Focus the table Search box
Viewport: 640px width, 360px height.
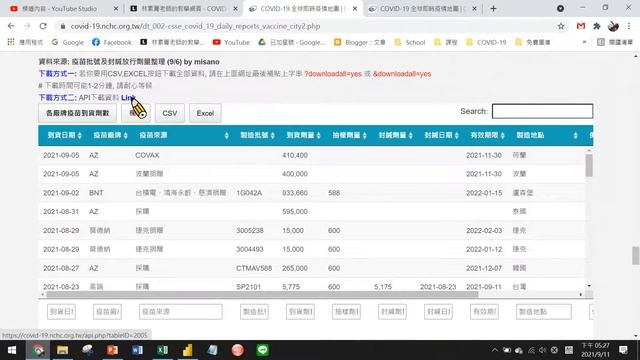[542, 111]
